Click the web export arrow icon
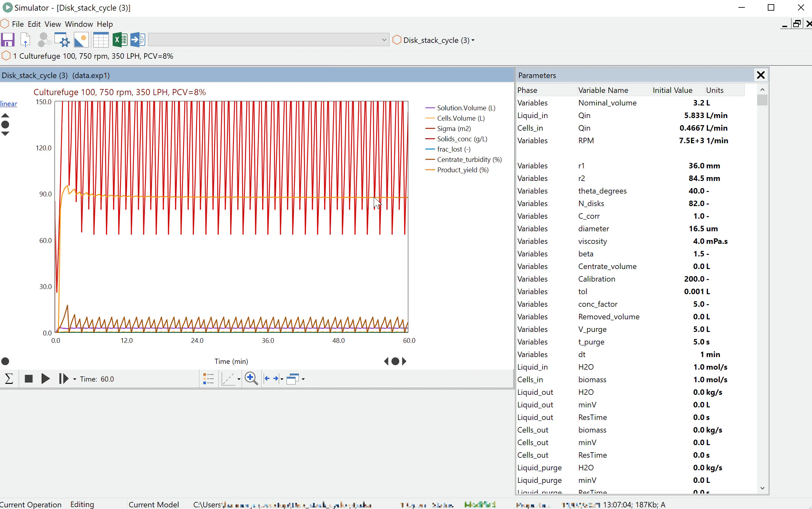 (x=138, y=40)
